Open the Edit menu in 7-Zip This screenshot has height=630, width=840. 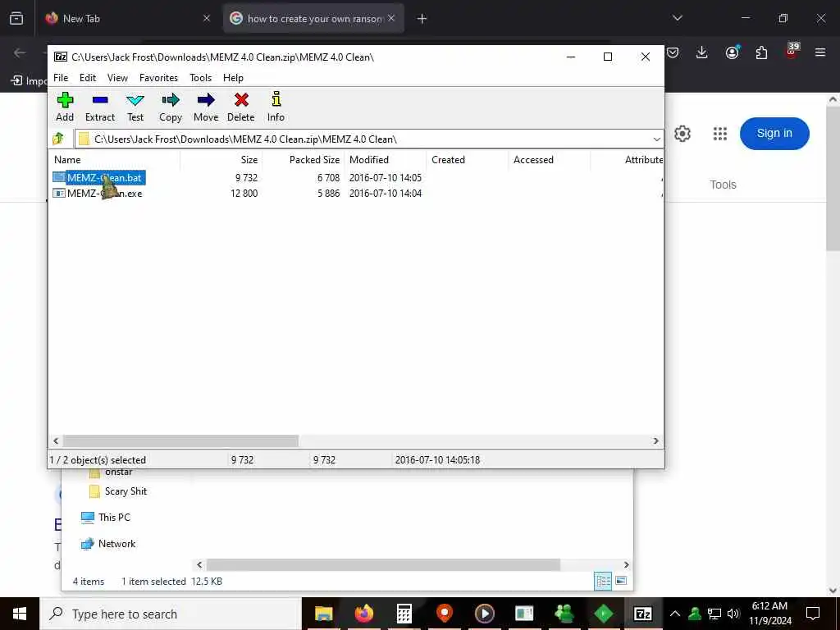88,78
